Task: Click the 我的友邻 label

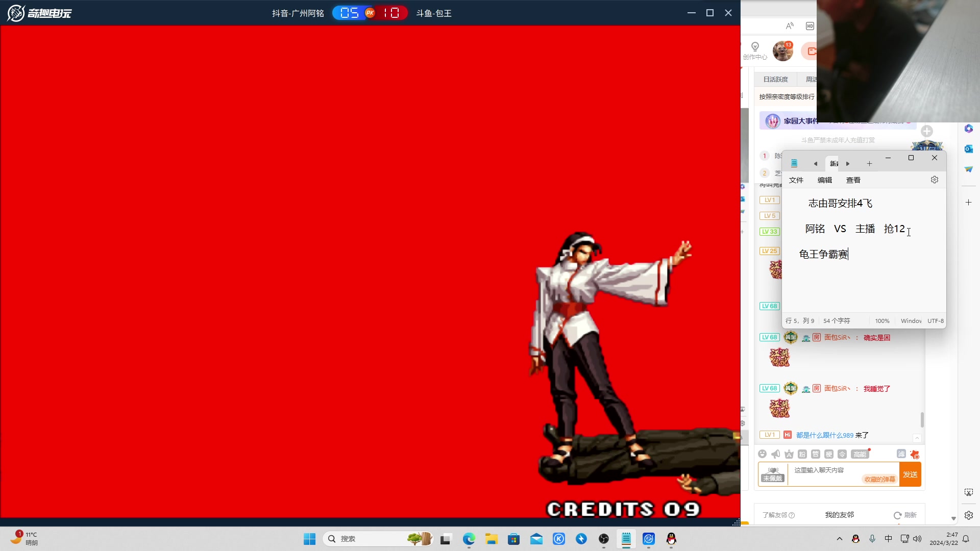Action: [839, 515]
